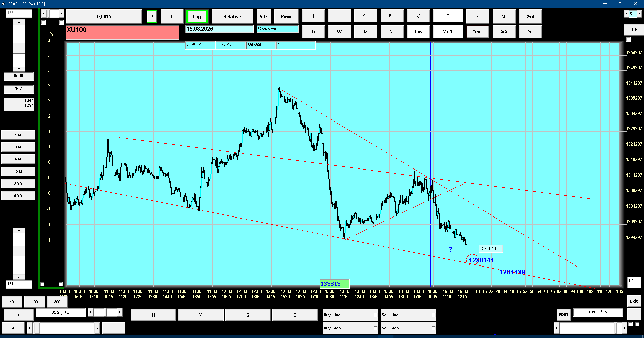Select the parallel lines tool
The image size is (644, 338).
[418, 16]
